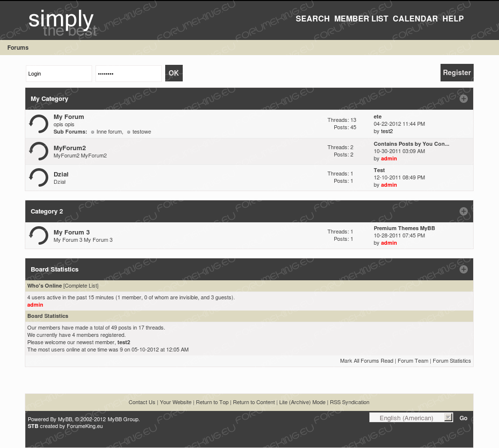Click the Mark All Forums Read link
Image resolution: width=499 pixels, height=448 pixels.
pos(366,361)
